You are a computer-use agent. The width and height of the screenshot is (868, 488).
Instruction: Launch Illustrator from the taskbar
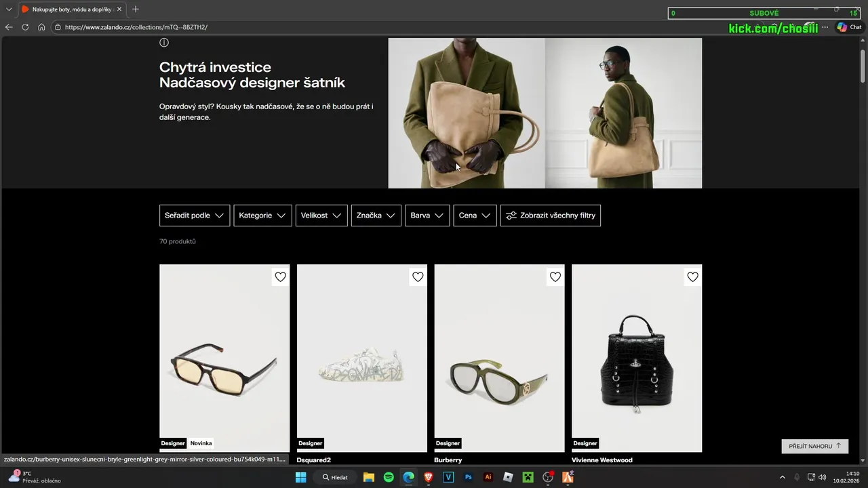(488, 477)
